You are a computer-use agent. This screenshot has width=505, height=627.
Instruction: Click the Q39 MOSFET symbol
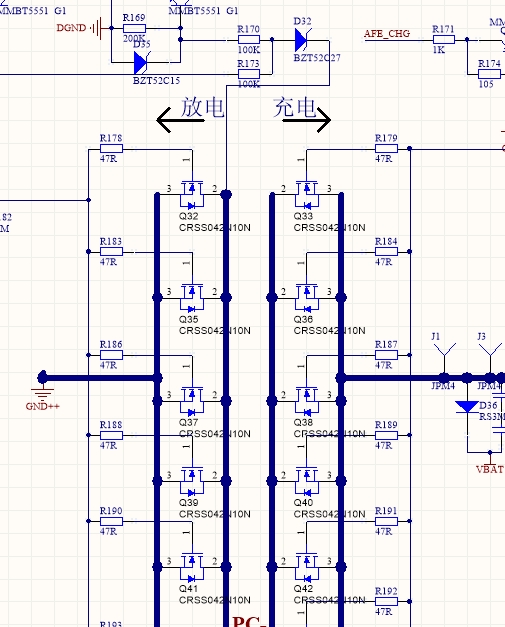pyautogui.click(x=192, y=481)
